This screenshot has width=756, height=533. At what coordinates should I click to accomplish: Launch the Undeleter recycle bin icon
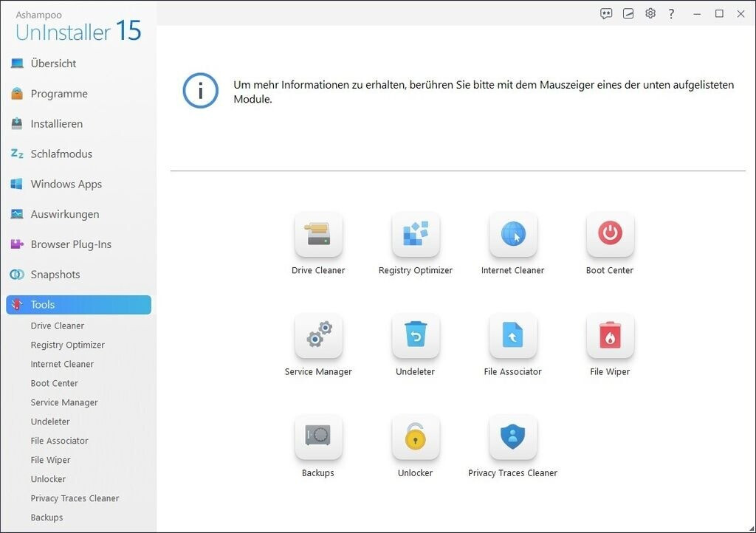pyautogui.click(x=416, y=336)
